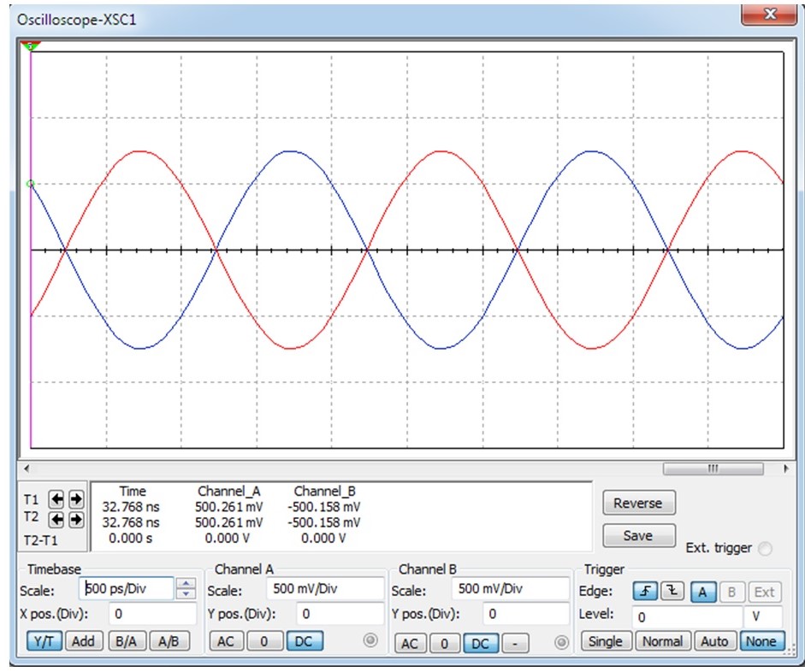Select None trigger mode
Viewport: 805px width, 672px height.
click(x=761, y=641)
